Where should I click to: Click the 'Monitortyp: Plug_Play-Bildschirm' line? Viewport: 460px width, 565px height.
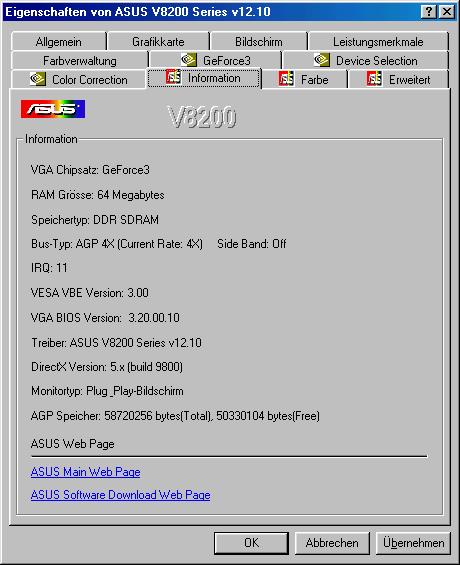click(107, 391)
